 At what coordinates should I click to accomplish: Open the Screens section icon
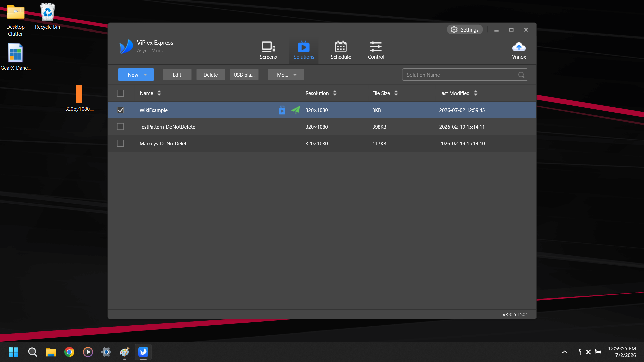click(x=268, y=47)
